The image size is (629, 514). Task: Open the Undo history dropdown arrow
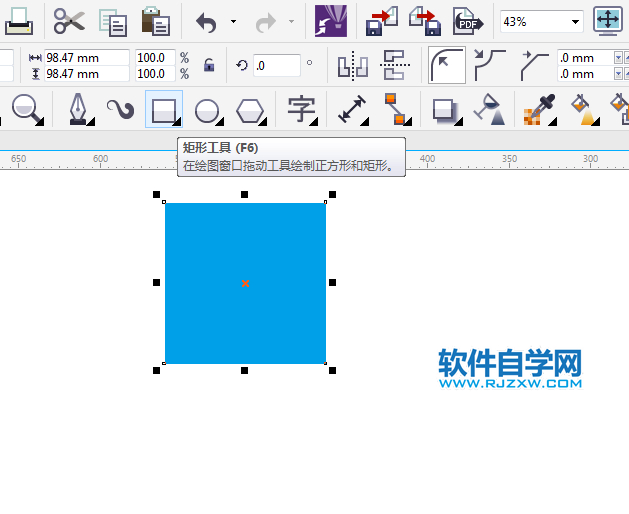[233, 21]
